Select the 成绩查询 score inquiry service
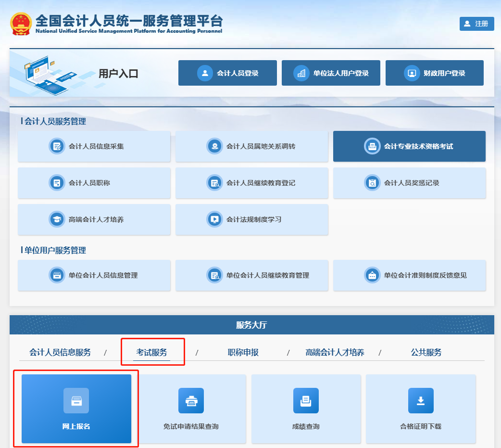 pyautogui.click(x=306, y=409)
